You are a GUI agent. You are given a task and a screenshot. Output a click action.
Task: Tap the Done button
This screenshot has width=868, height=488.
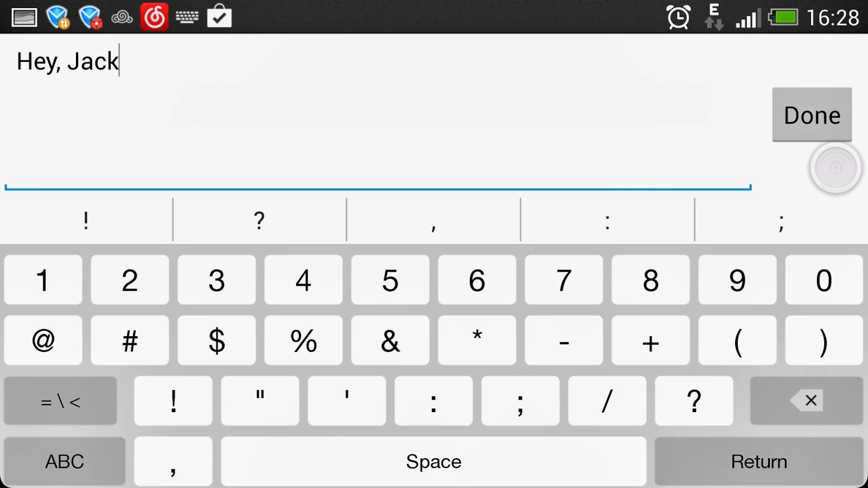click(x=812, y=115)
